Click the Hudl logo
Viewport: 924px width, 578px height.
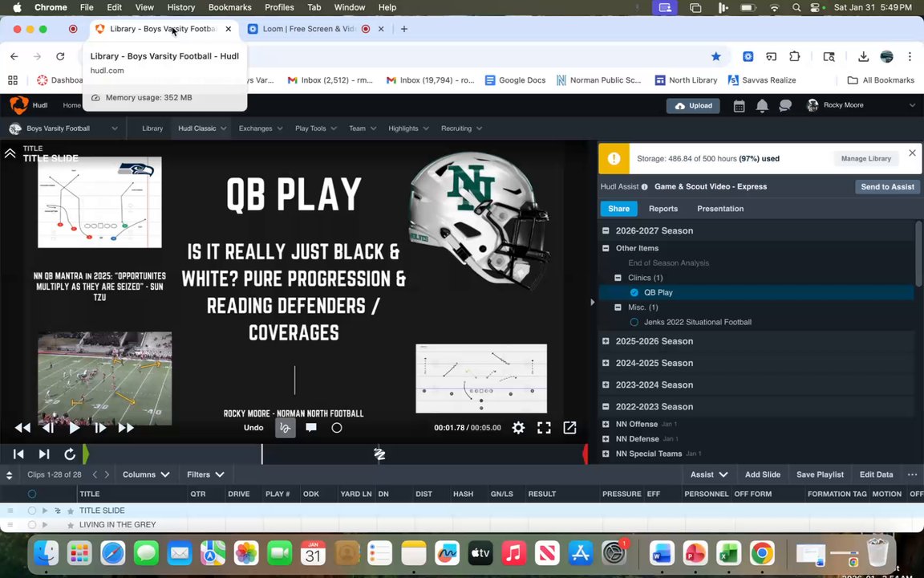19,105
